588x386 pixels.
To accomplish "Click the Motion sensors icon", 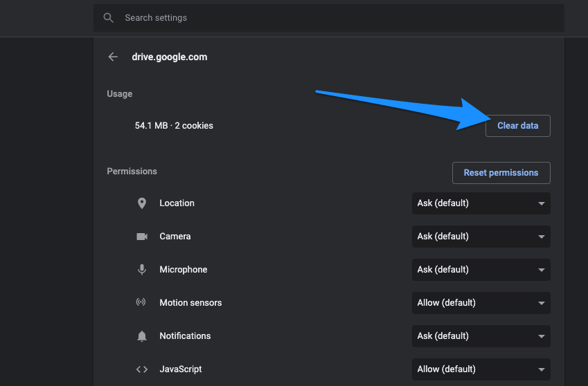I will click(x=141, y=302).
